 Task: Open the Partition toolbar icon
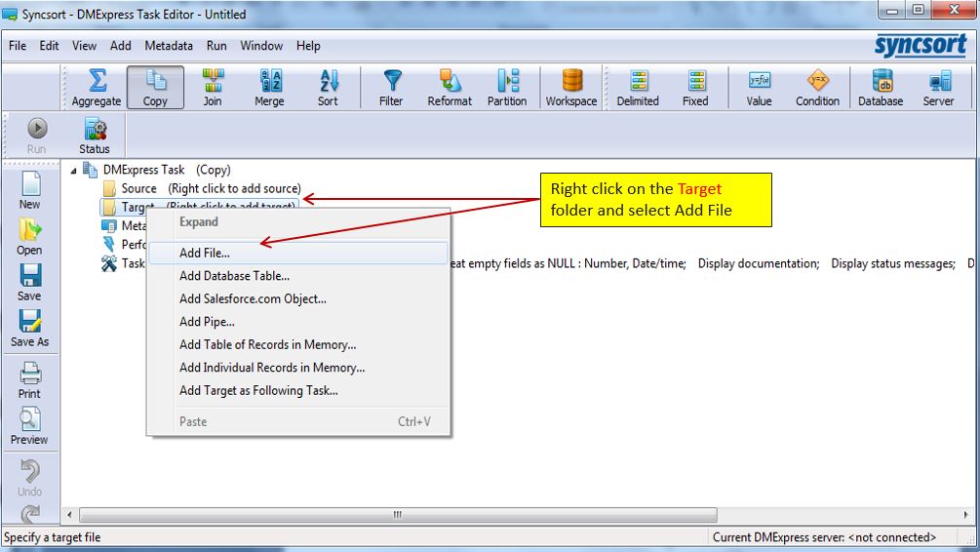507,88
